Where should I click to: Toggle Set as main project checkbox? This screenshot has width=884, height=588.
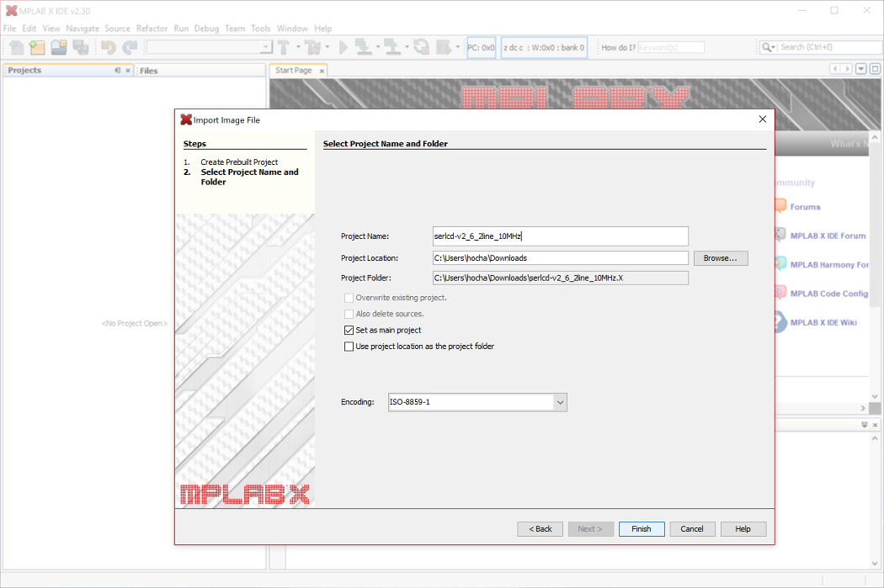click(x=349, y=330)
